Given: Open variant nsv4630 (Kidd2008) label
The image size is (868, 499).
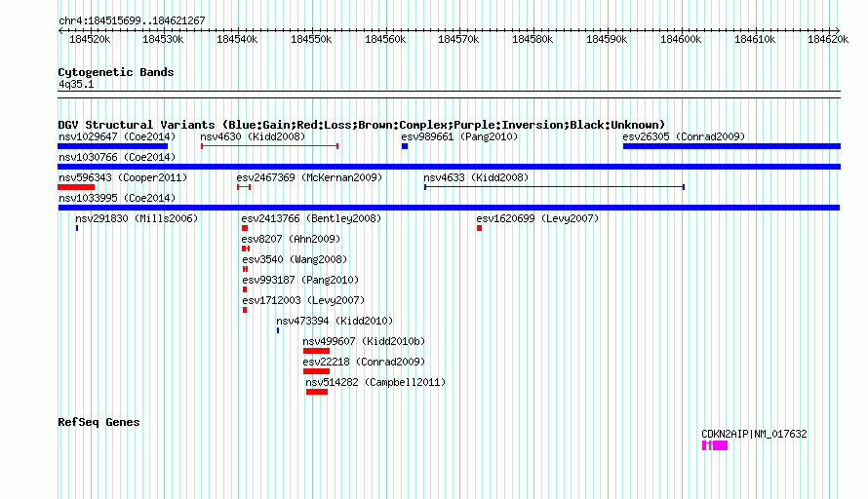Looking at the screenshot, I should [253, 136].
